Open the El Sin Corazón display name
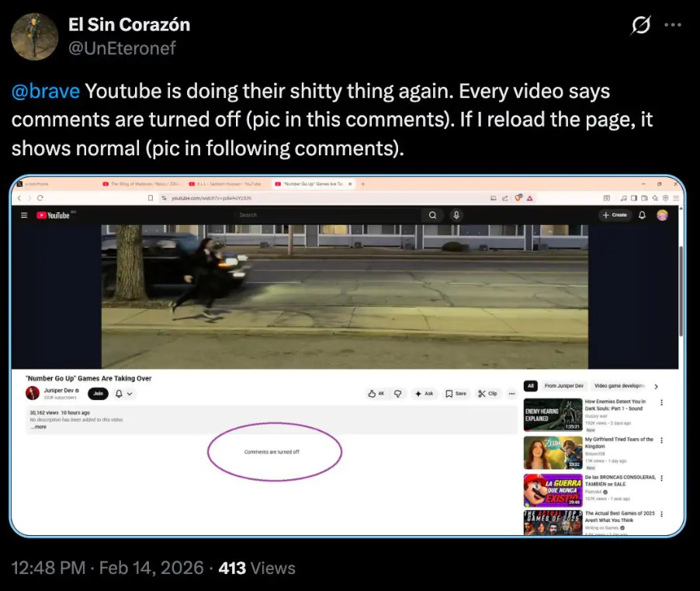Screen dimensions: 700x591 tap(129, 25)
